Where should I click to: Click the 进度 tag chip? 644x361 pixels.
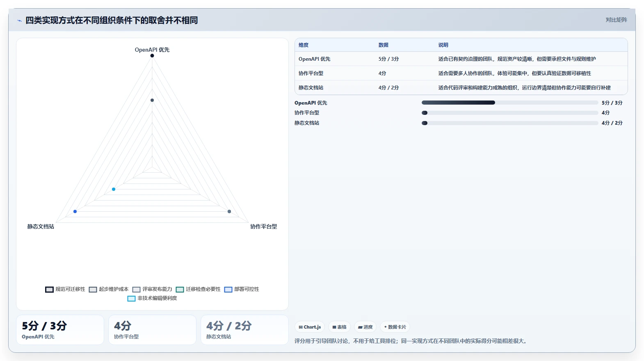(365, 327)
